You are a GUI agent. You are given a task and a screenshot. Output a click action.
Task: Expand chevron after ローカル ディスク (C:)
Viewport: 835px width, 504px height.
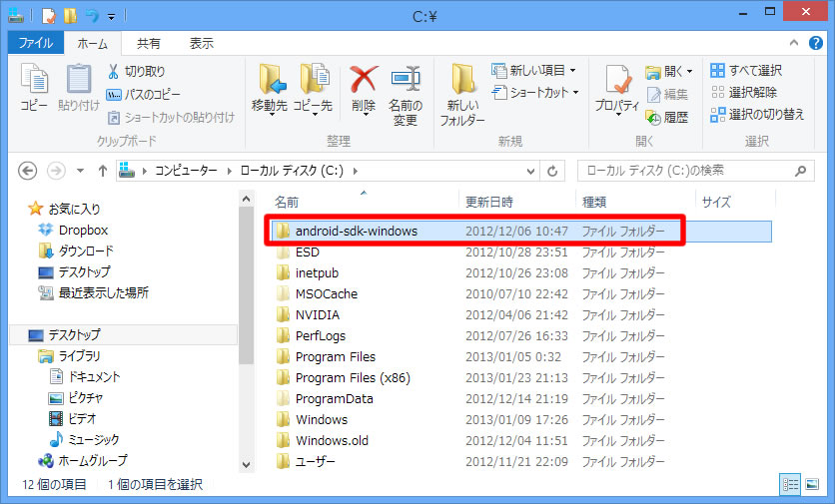(x=356, y=171)
